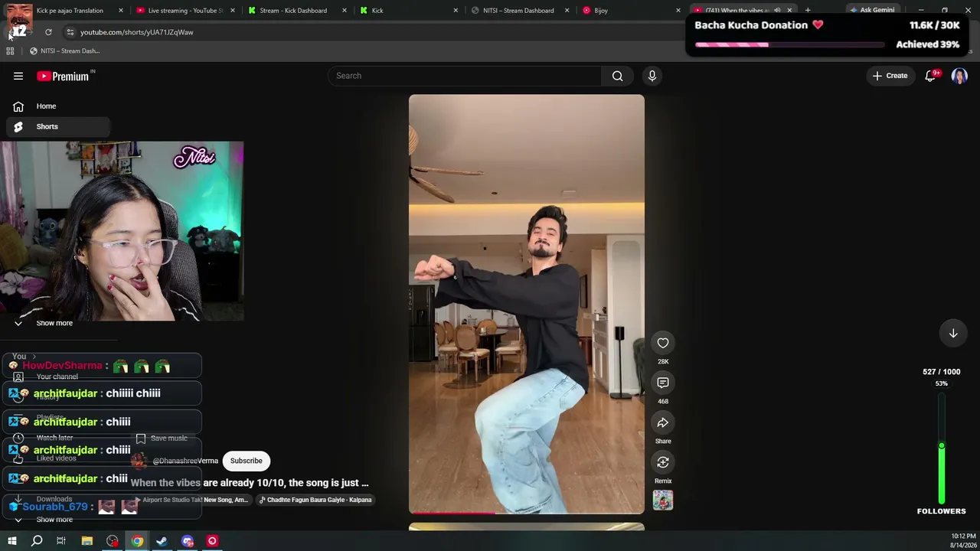Mute the playing YouTube Shorts tab
Screen dimensions: 980x551
pos(777,11)
